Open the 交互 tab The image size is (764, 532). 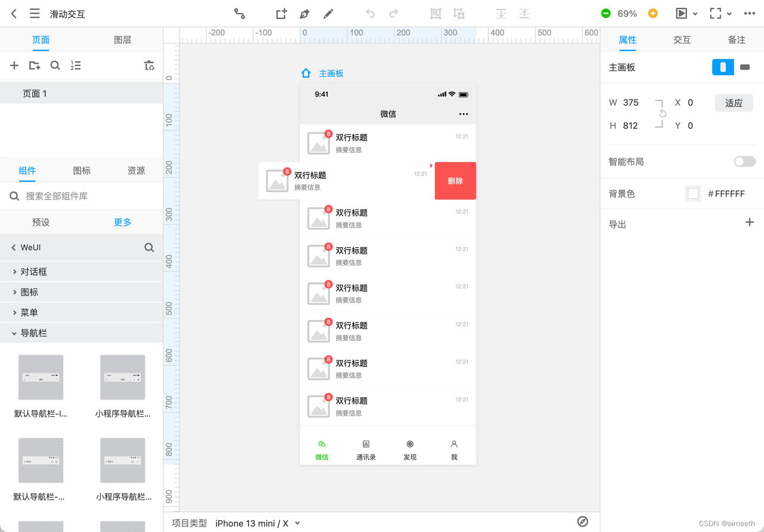pyautogui.click(x=682, y=40)
